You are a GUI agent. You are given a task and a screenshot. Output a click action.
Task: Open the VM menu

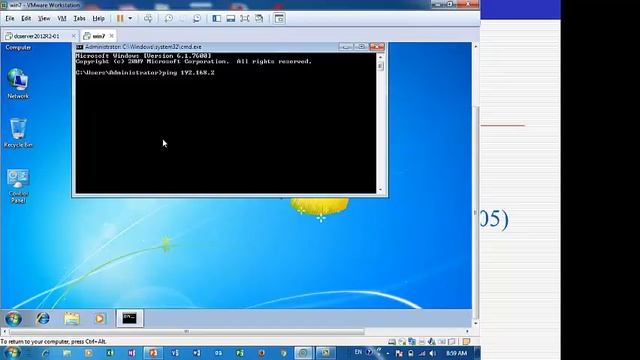[62, 18]
